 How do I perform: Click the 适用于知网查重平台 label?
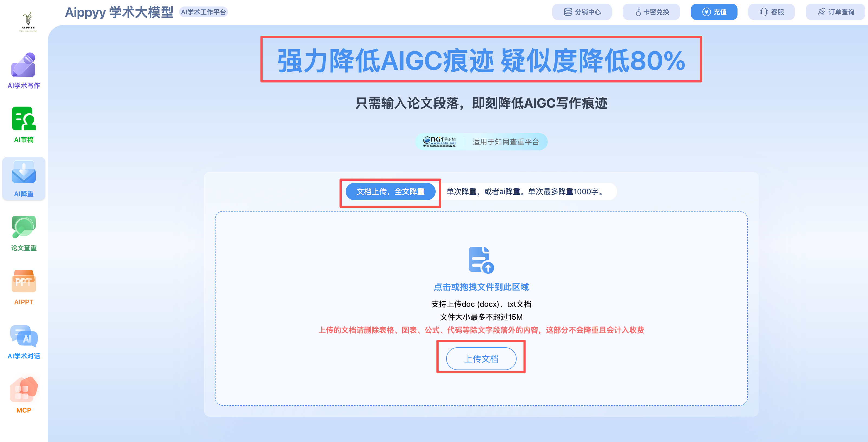505,141
